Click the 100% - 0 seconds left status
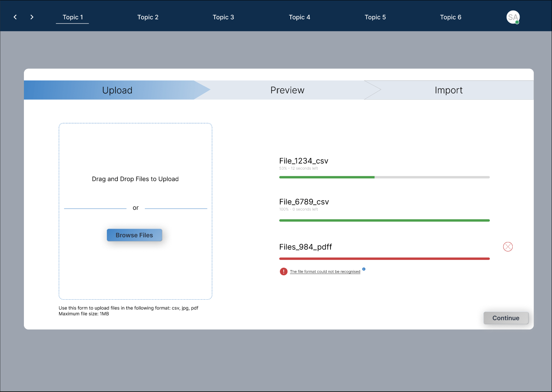This screenshot has height=392, width=552. (x=299, y=209)
